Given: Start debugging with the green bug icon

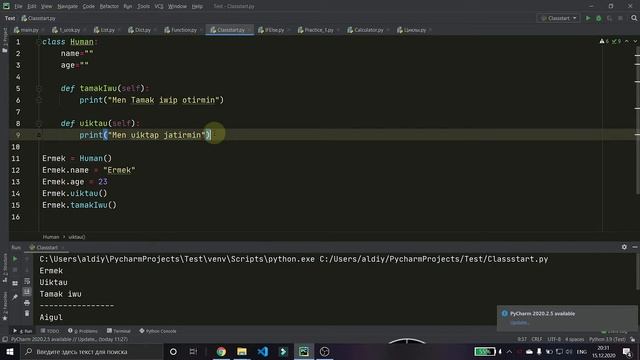Looking at the screenshot, I should tap(599, 18).
